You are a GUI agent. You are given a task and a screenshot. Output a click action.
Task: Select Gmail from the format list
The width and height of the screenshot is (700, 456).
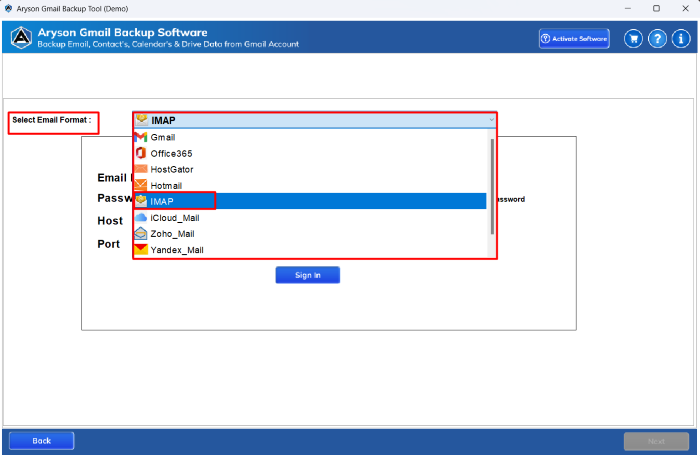pos(310,137)
